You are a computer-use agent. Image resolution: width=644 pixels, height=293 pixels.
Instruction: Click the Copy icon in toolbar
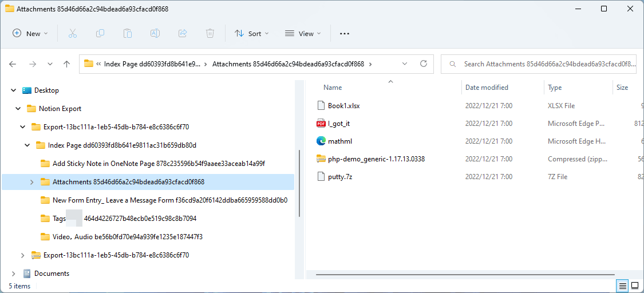click(100, 34)
